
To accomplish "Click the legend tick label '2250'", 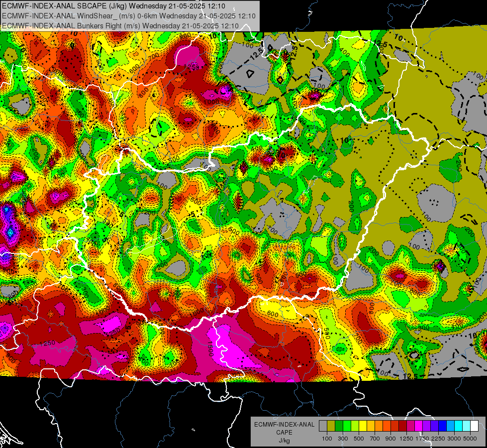I will pos(439,439).
